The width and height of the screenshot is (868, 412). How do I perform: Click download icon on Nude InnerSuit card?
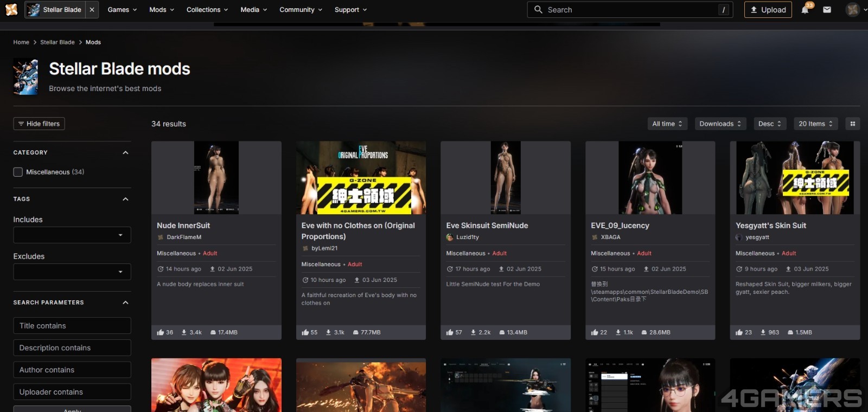(184, 332)
